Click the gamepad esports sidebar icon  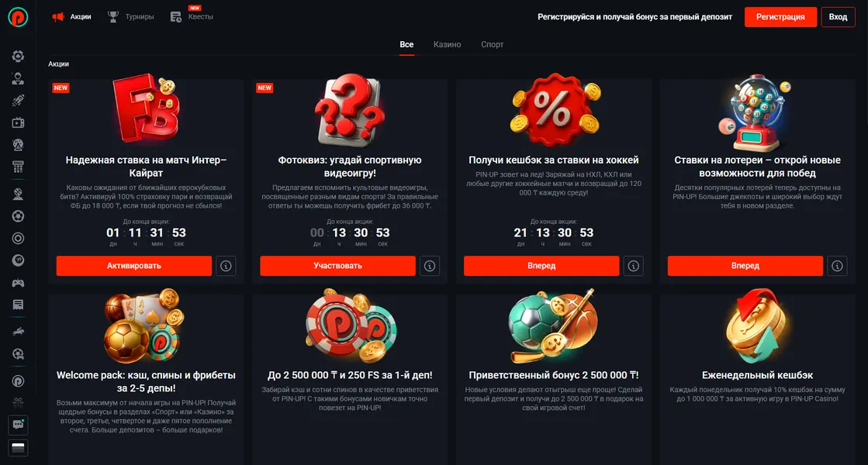tap(18, 283)
